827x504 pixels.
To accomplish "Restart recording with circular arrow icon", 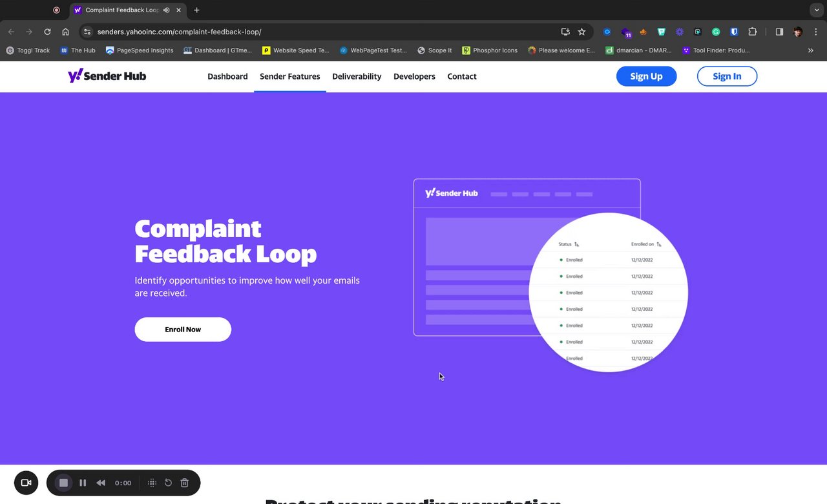I will (x=168, y=483).
